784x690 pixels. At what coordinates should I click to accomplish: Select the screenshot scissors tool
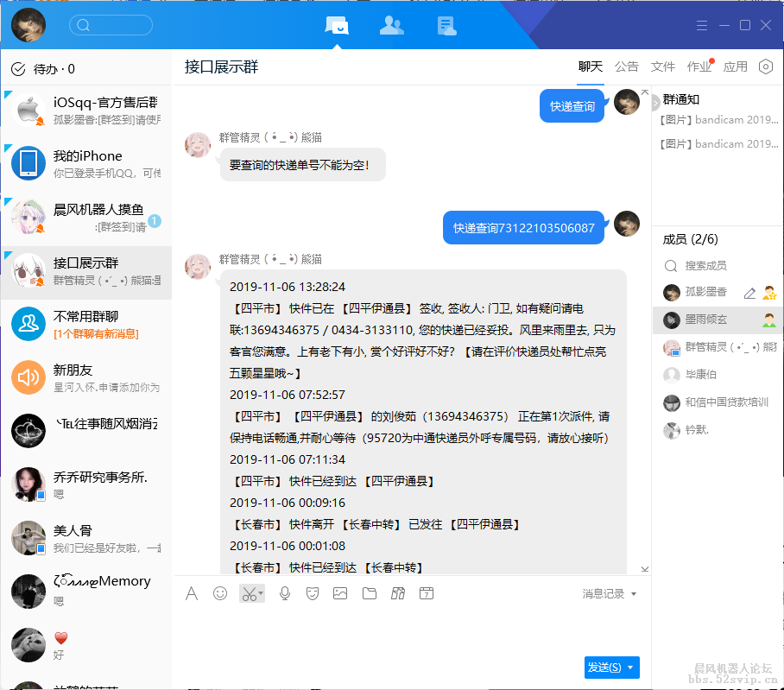point(249,593)
